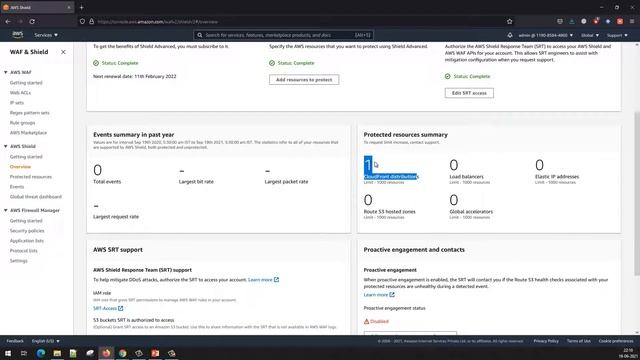This screenshot has width=640, height=360.
Task: Click the browser URL address bar
Action: pyautogui.click(x=296, y=21)
